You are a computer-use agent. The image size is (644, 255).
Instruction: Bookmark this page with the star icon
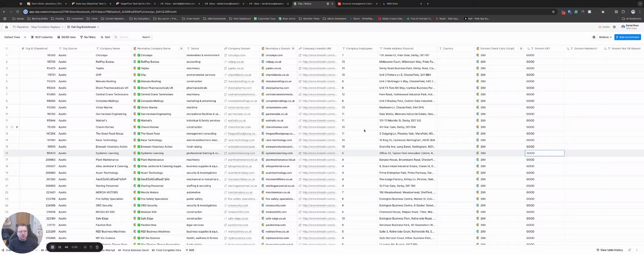tap(553, 12)
